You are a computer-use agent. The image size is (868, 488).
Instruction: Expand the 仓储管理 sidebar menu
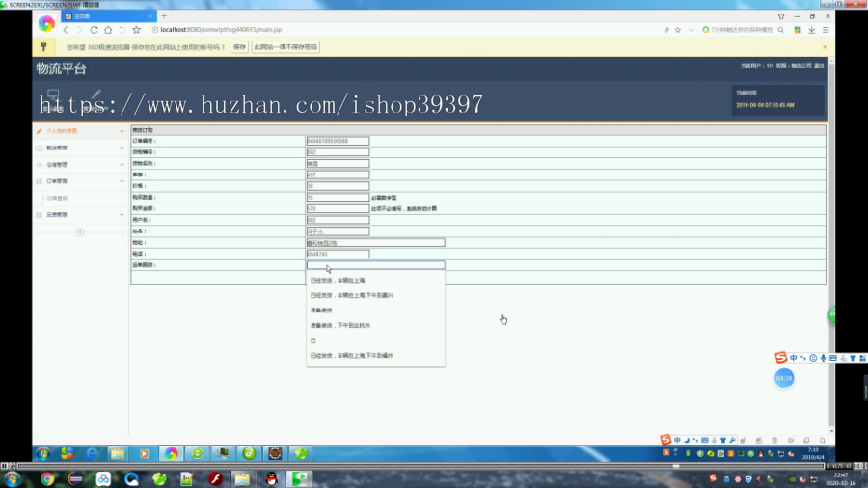pyautogui.click(x=79, y=164)
